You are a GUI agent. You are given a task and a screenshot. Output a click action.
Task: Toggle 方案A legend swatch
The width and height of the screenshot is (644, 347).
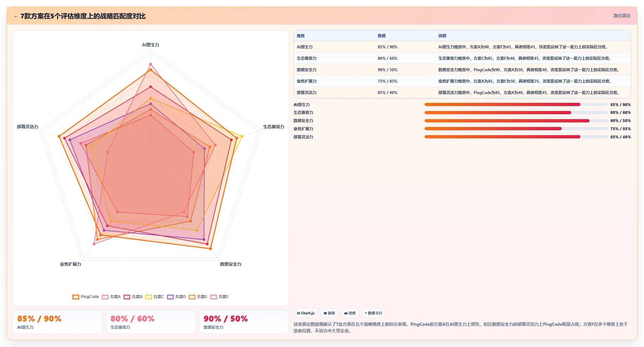tap(105, 297)
